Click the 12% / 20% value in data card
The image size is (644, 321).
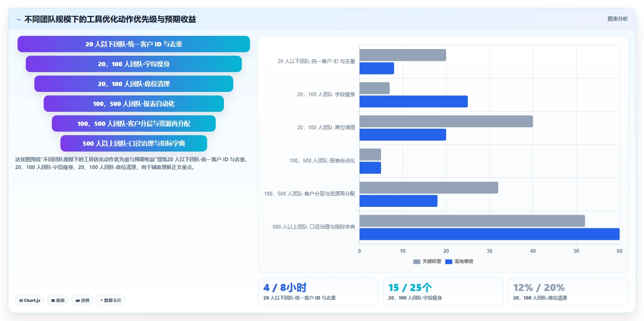(539, 287)
